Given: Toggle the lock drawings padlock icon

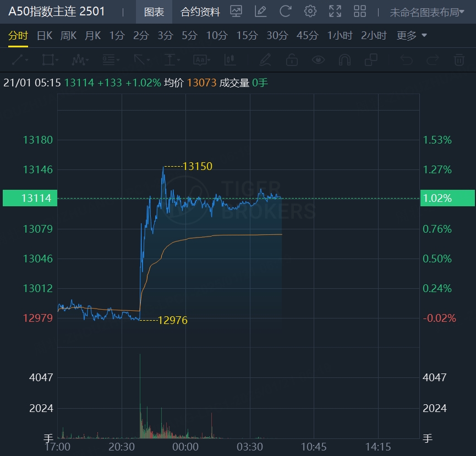Looking at the screenshot, I should point(292,60).
